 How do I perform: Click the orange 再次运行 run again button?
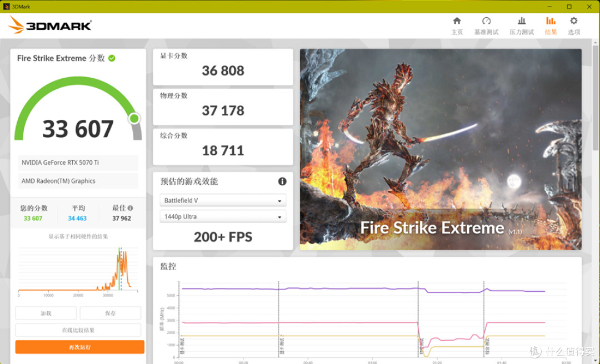(79, 347)
